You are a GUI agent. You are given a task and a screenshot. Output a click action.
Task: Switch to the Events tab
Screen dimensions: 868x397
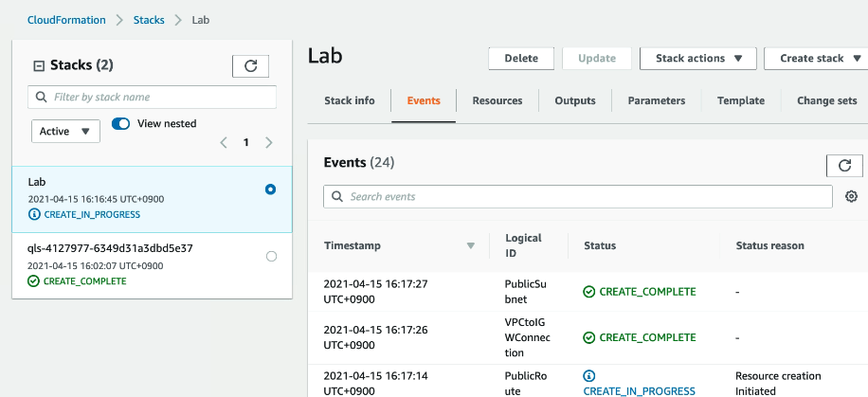pyautogui.click(x=424, y=100)
